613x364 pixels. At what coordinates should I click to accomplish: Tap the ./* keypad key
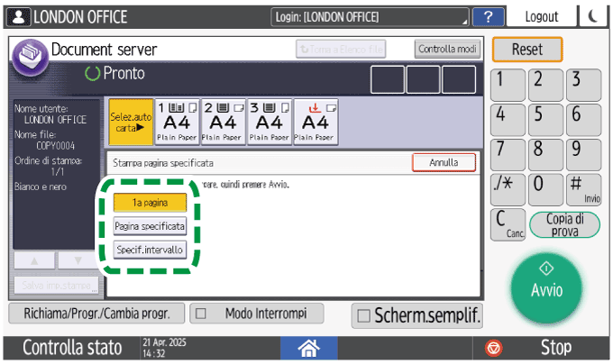point(508,190)
